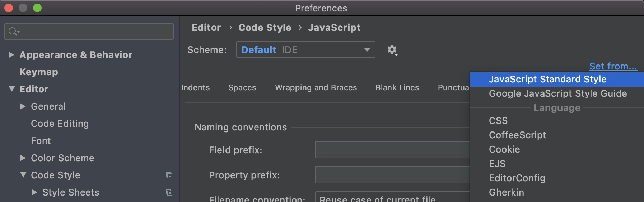This screenshot has width=644, height=202.
Task: Expand the Appearance & Behavior section
Action: pyautogui.click(x=11, y=55)
